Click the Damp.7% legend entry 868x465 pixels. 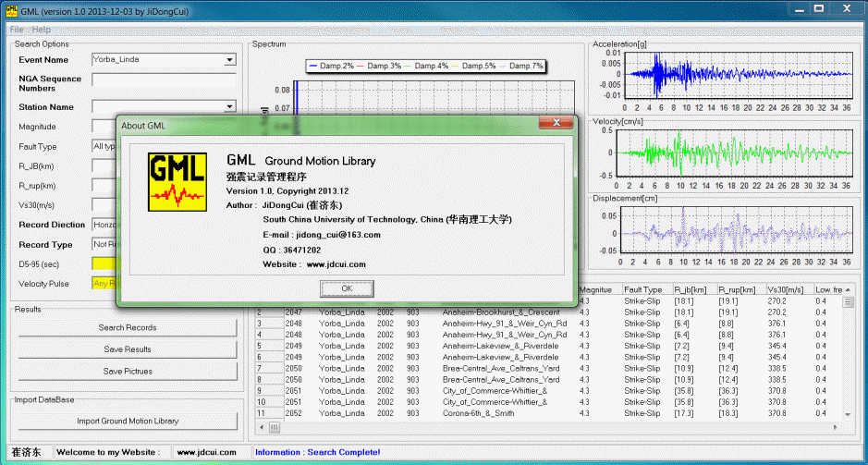(520, 66)
